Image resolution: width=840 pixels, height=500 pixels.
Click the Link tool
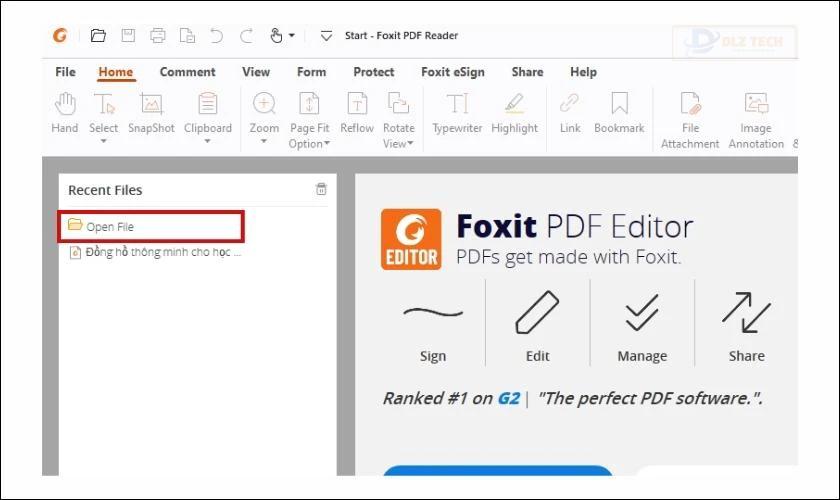(x=570, y=113)
